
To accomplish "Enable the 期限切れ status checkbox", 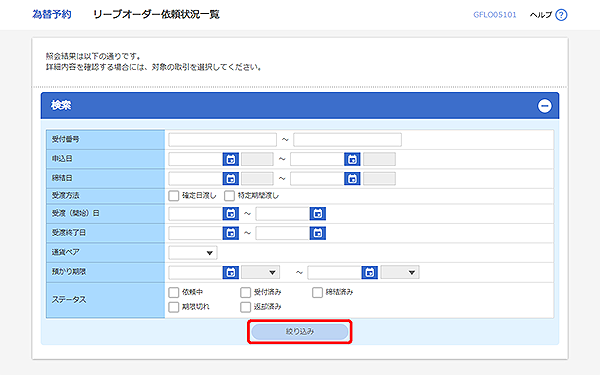I will (174, 307).
